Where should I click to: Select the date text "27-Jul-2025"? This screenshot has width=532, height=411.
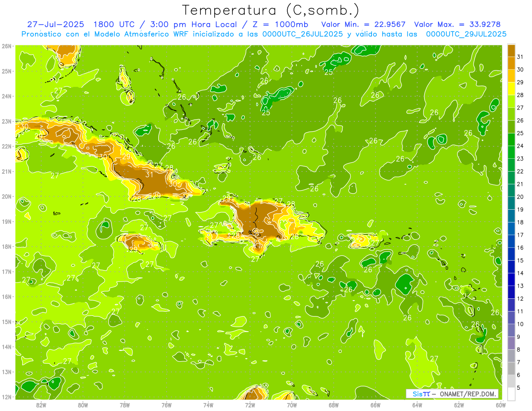(x=55, y=24)
